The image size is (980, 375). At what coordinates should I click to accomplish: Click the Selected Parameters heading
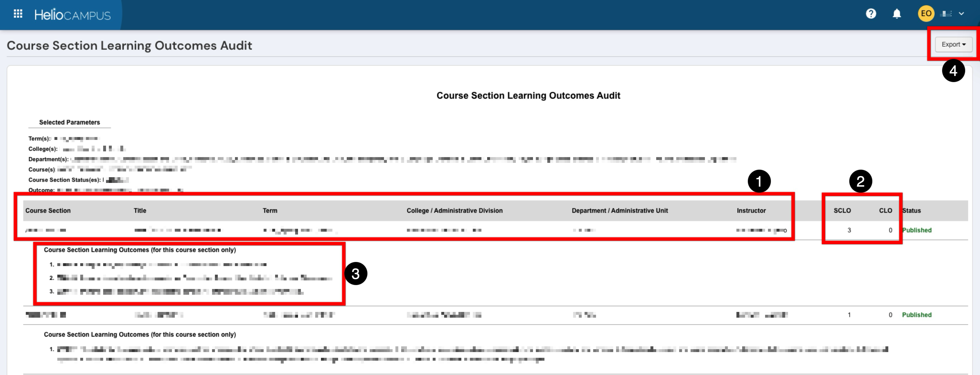(69, 122)
